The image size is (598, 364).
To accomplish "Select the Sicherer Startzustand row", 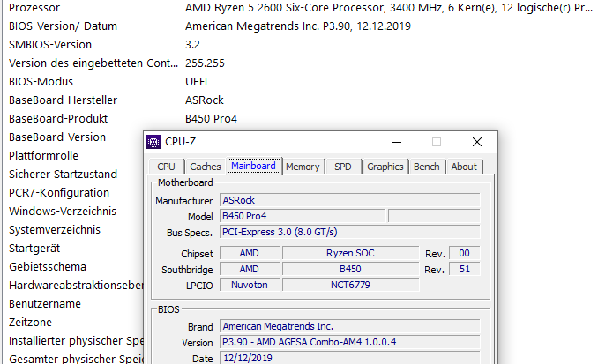I will pyautogui.click(x=63, y=175).
